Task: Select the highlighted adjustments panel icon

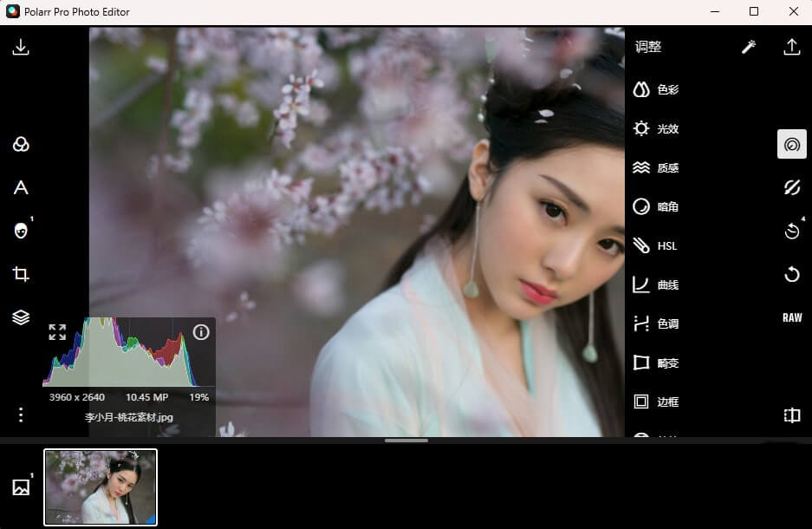Action: pos(792,144)
